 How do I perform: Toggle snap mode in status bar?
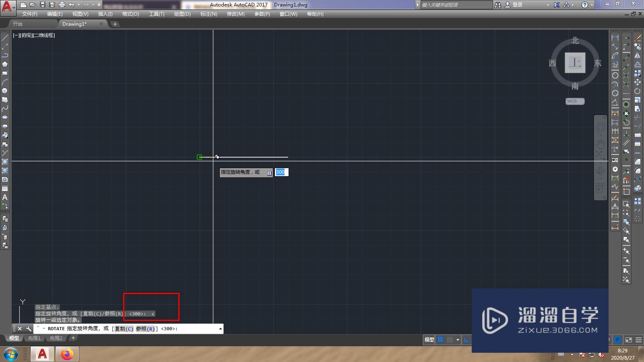pos(450,340)
